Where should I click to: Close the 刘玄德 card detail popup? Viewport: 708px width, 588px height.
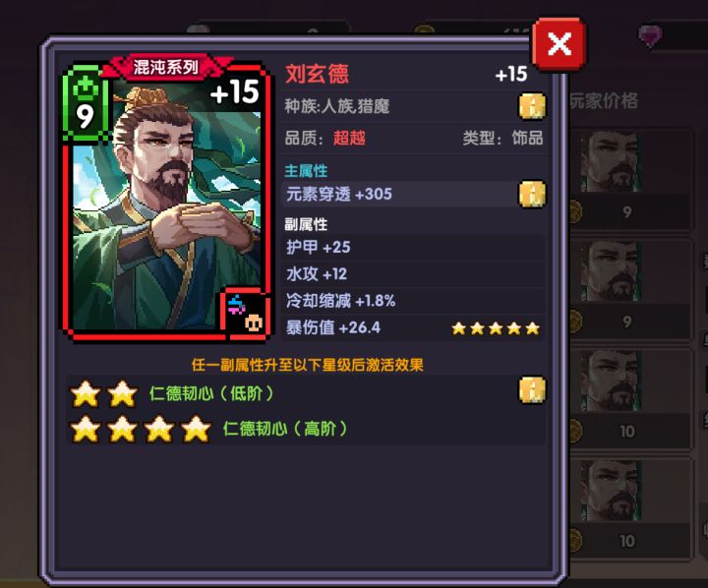pyautogui.click(x=559, y=44)
